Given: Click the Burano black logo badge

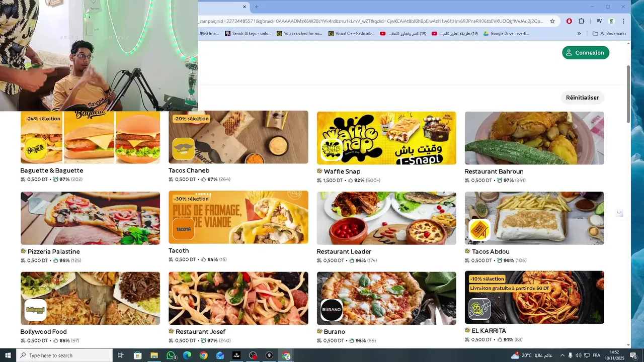Looking at the screenshot, I should [x=332, y=310].
